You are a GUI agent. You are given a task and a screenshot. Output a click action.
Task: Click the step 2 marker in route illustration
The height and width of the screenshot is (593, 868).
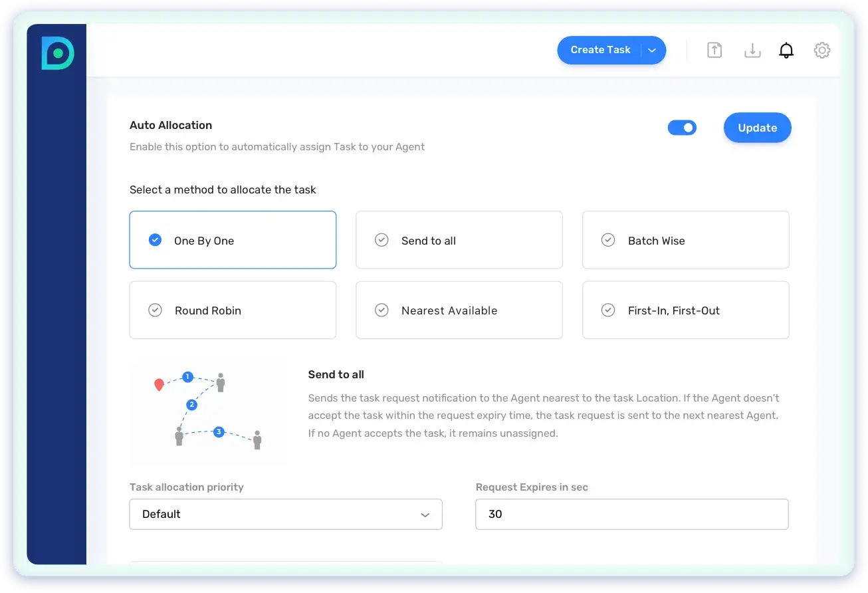[191, 404]
